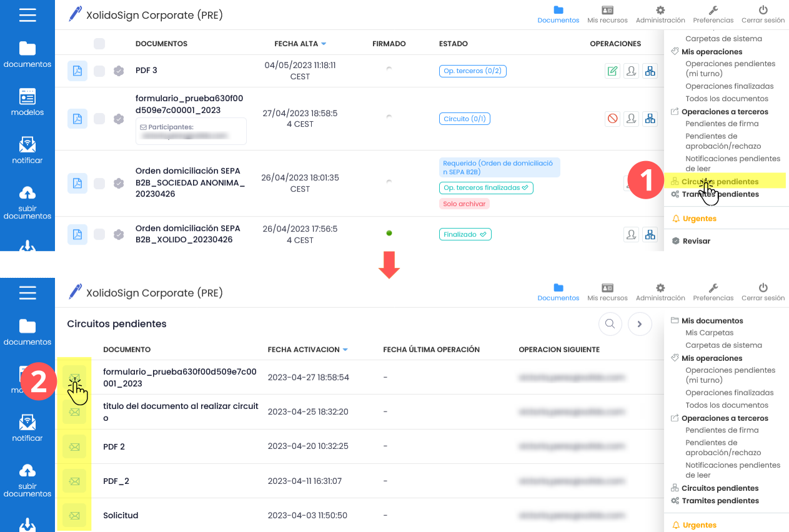Open Pendientes de firma in upper screenshot menu
The height and width of the screenshot is (532, 789).
(722, 124)
